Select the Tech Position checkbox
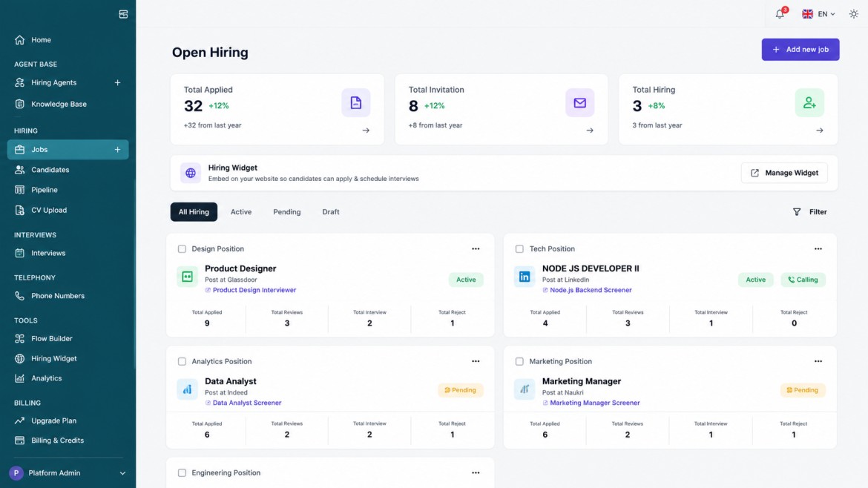Image resolution: width=868 pixels, height=488 pixels. (519, 249)
